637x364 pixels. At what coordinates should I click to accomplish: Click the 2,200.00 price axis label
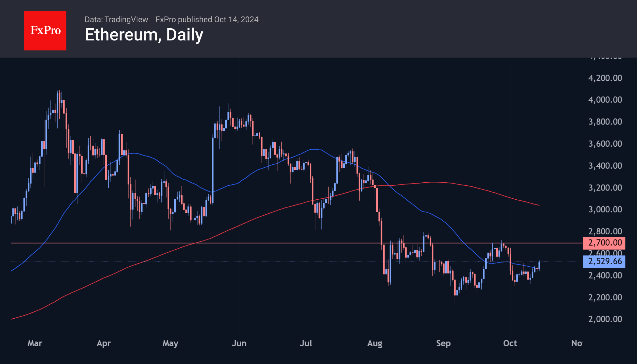click(605, 297)
